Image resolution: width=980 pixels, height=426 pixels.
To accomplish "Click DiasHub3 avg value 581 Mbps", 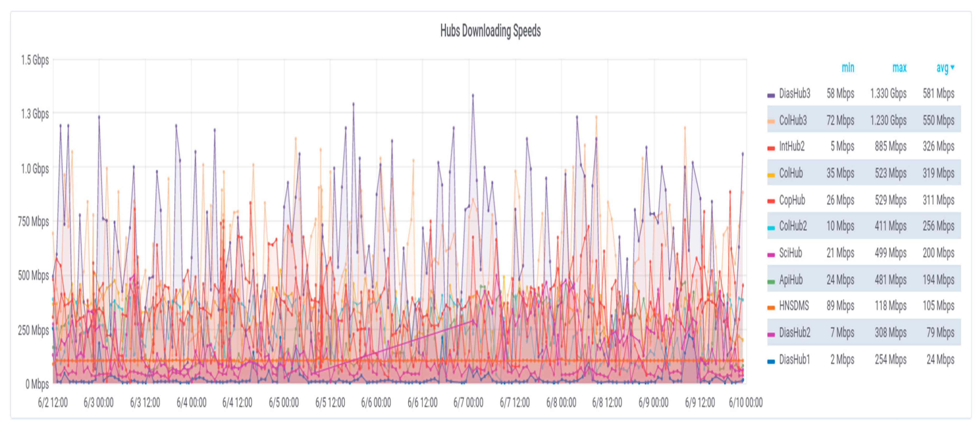I will 938,94.
